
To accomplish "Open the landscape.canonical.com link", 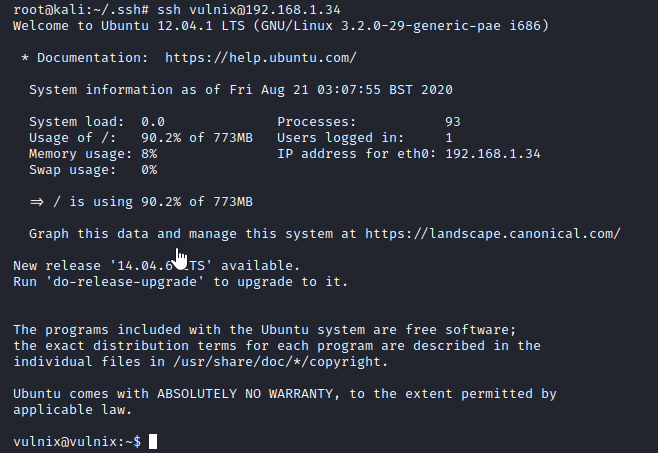I will pyautogui.click(x=493, y=233).
